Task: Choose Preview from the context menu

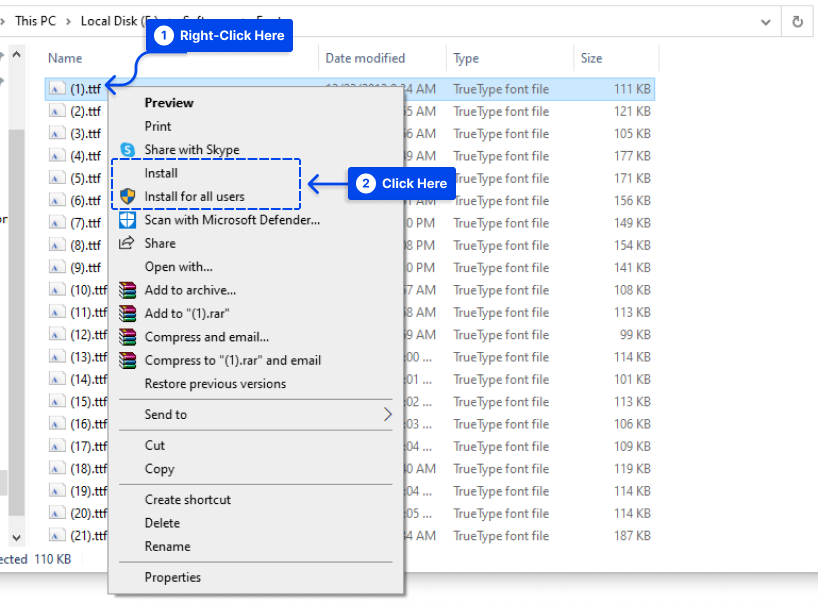Action: tap(169, 103)
